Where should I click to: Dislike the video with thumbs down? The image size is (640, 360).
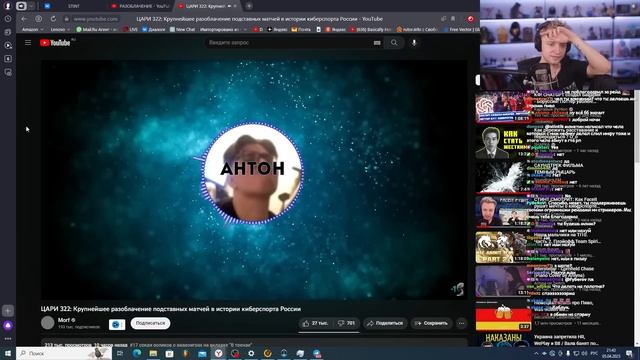[346, 323]
